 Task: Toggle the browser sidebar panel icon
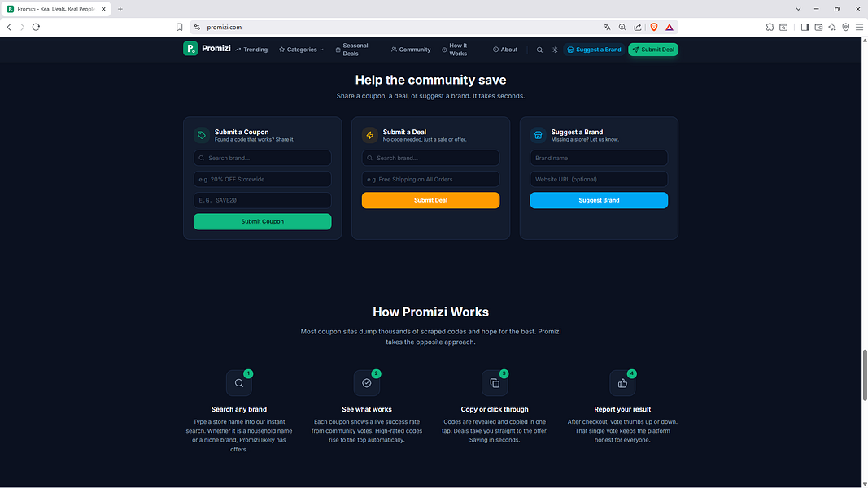pyautogui.click(x=805, y=27)
